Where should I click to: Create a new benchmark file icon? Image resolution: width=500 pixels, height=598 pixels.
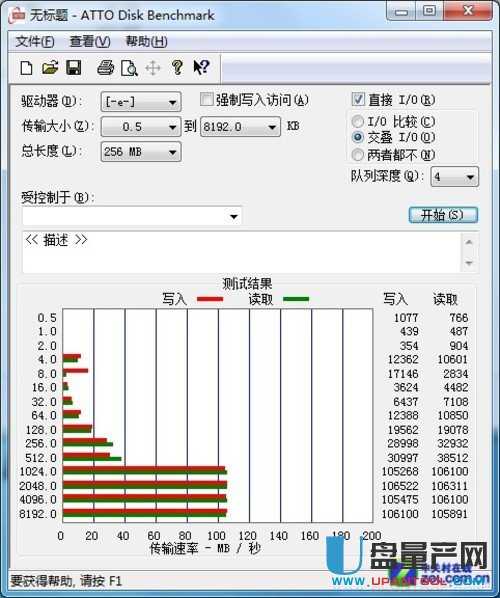tap(26, 69)
